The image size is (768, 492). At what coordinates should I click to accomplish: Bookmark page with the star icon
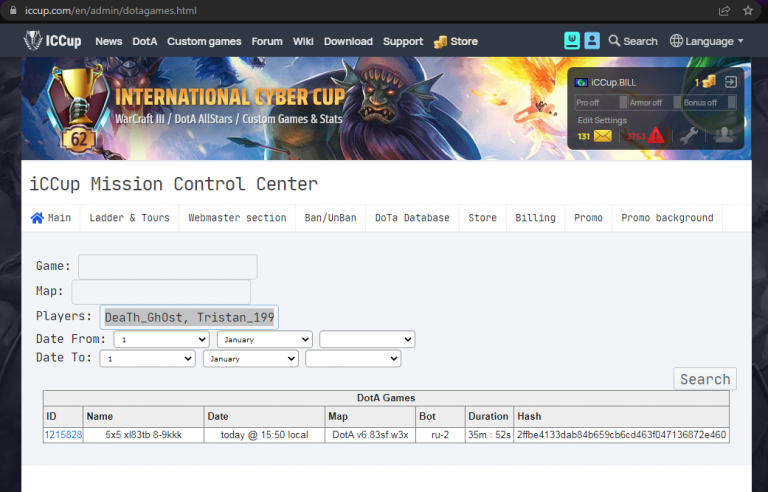[x=747, y=10]
